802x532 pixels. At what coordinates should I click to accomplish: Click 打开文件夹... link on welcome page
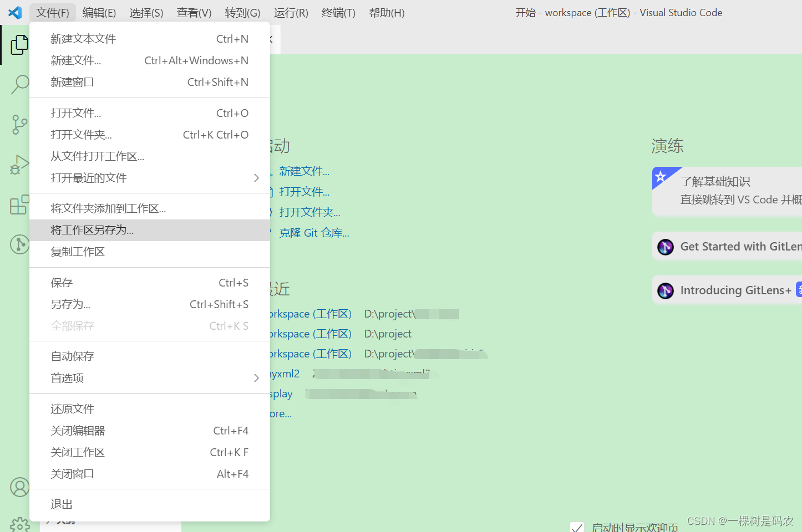(309, 212)
